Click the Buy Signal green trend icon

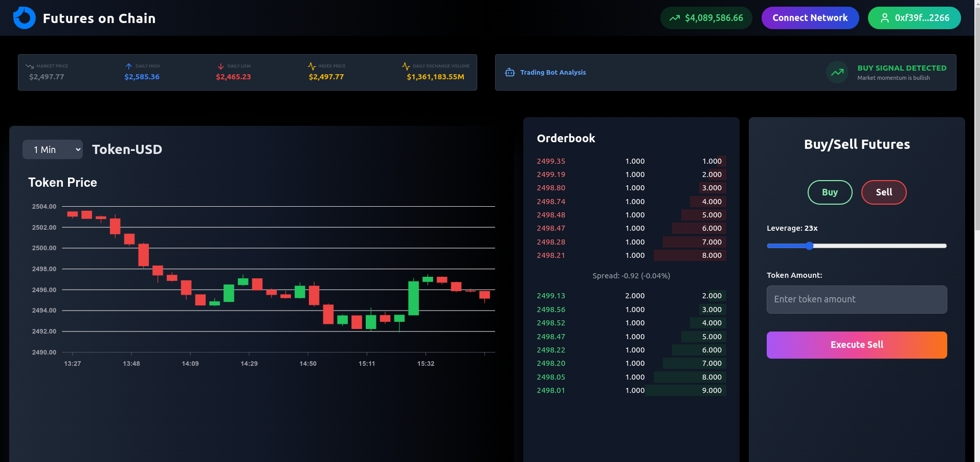click(x=837, y=72)
